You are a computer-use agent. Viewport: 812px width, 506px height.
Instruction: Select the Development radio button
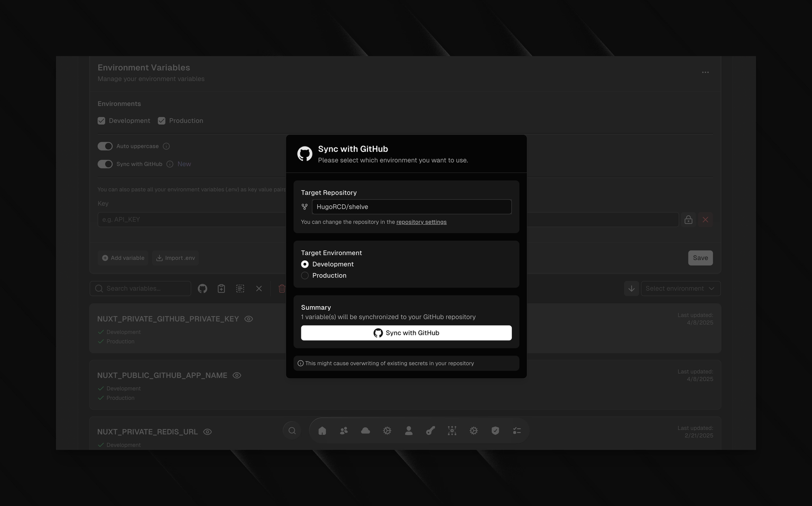305,264
